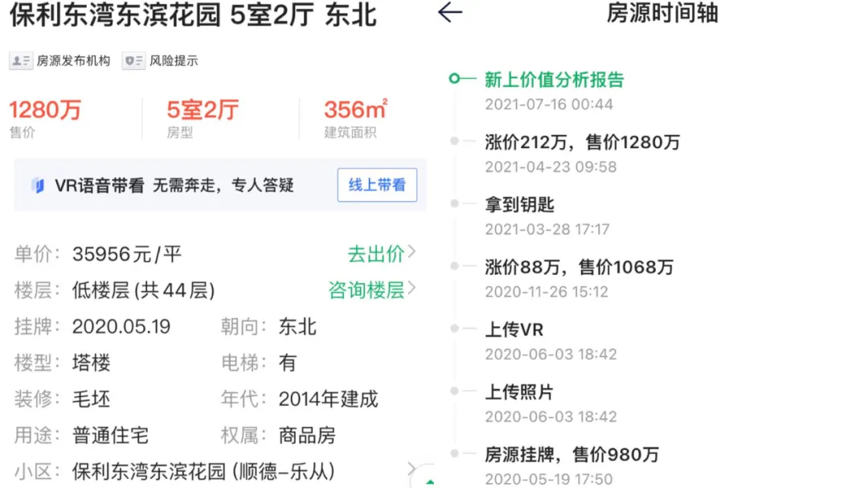The image size is (868, 488).
Task: Select timeline marker for 涨价212万
Action: (454, 141)
